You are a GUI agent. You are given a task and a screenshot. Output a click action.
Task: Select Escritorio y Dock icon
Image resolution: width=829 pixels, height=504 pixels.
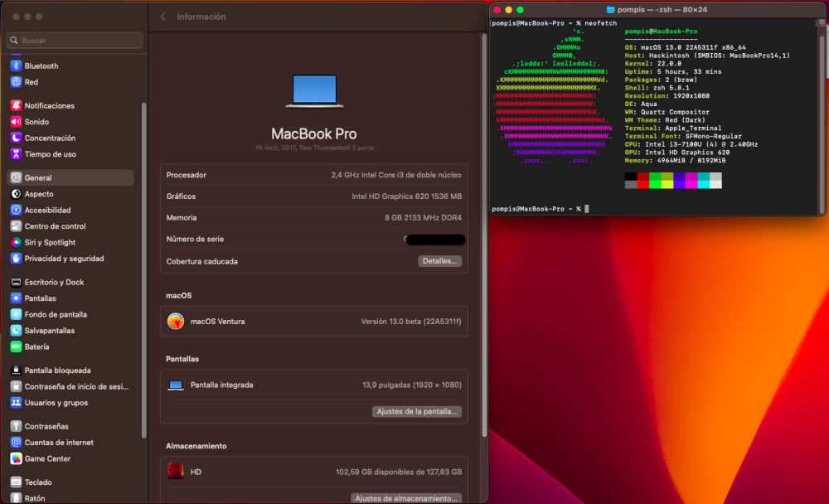click(16, 282)
